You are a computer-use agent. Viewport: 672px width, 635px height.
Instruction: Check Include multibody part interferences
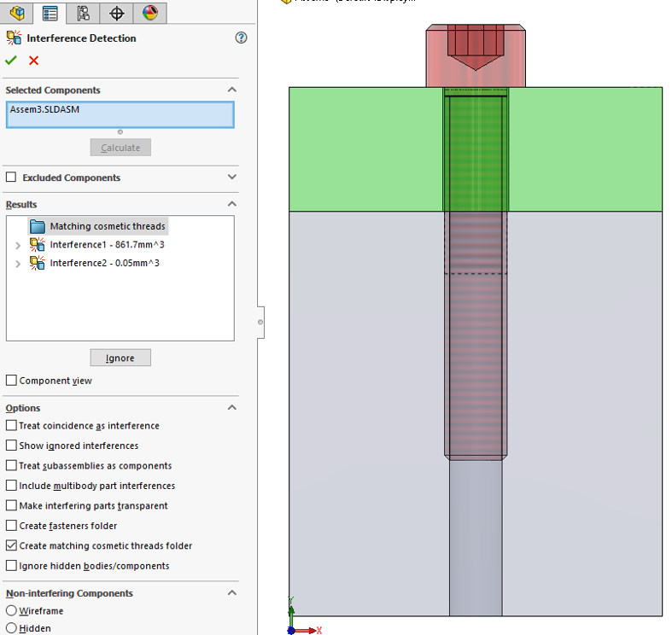[x=12, y=486]
